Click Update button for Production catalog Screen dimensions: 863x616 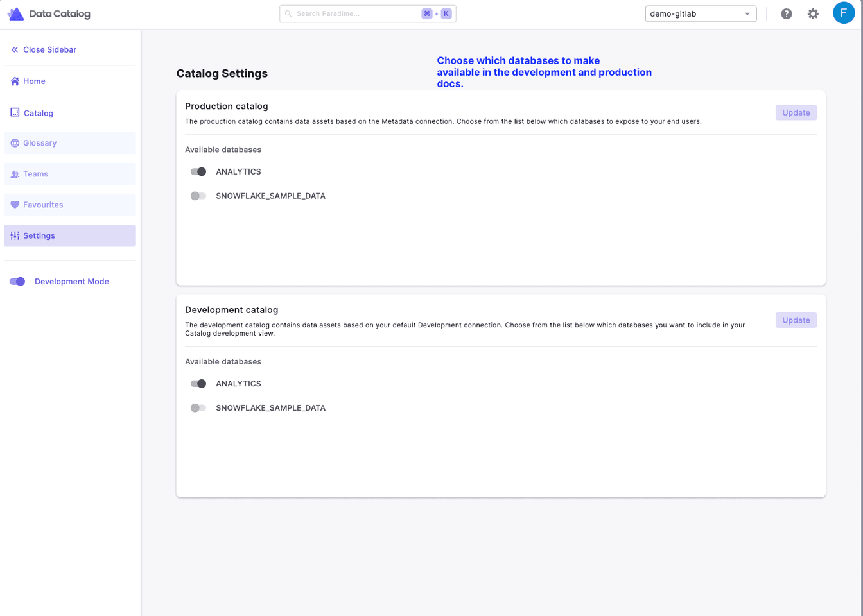point(796,112)
